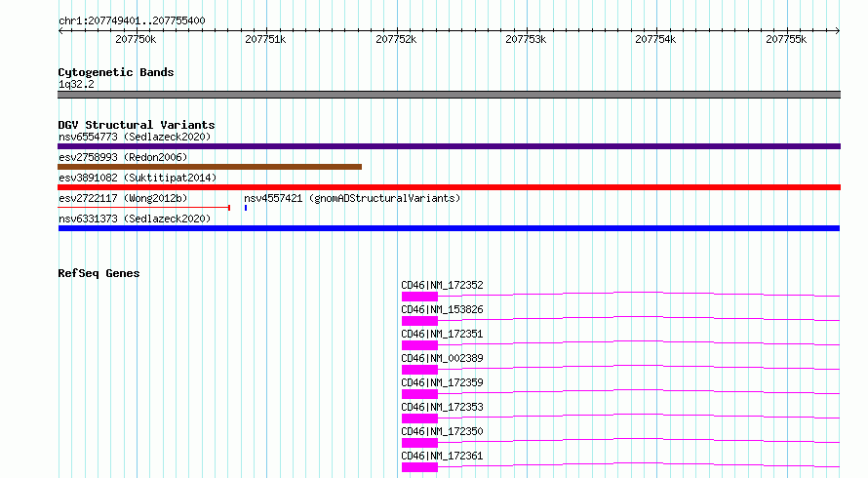Image resolution: width=868 pixels, height=478 pixels.
Task: Click the magenta exon block of NM_172353
Action: pyautogui.click(x=419, y=418)
